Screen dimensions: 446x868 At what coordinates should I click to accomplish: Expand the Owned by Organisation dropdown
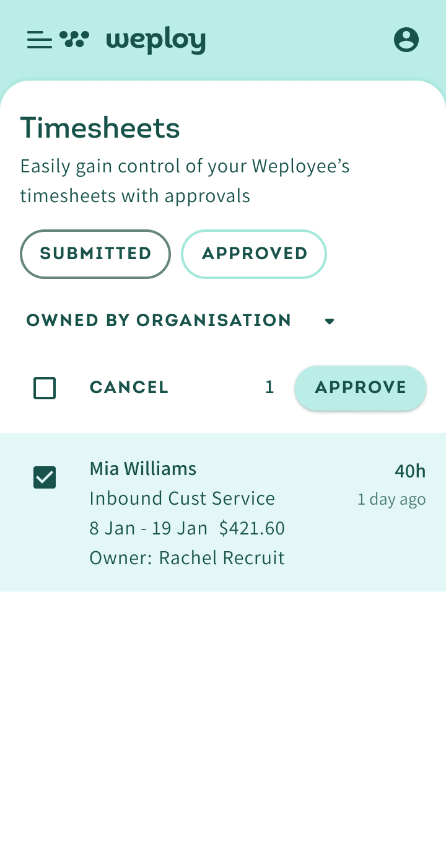159,321
